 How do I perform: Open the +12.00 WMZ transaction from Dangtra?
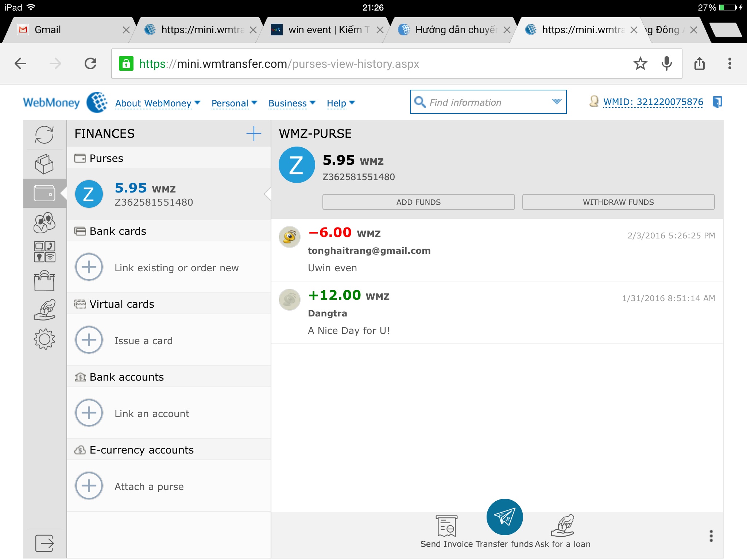pyautogui.click(x=497, y=313)
